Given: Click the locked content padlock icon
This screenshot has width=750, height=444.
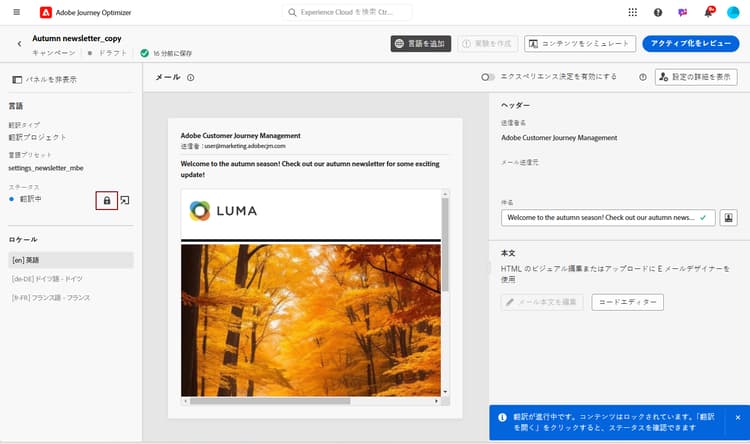Looking at the screenshot, I should click(107, 200).
